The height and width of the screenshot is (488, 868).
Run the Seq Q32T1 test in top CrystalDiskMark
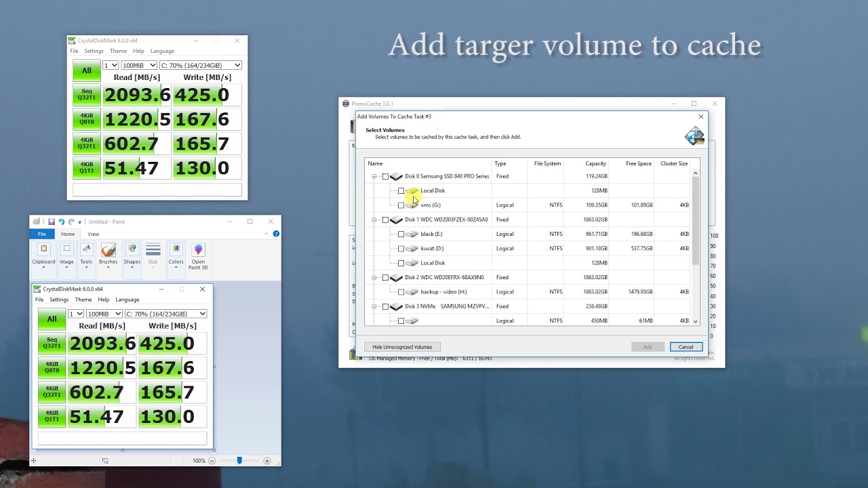[87, 95]
